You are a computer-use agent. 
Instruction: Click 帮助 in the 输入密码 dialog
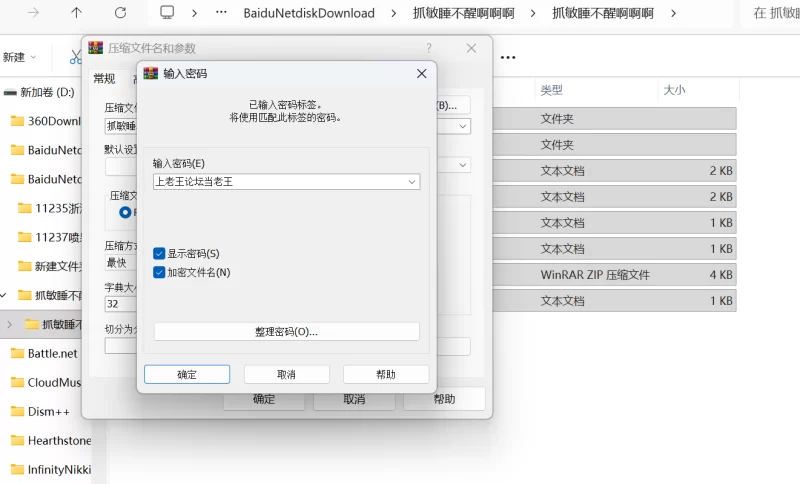click(x=386, y=374)
